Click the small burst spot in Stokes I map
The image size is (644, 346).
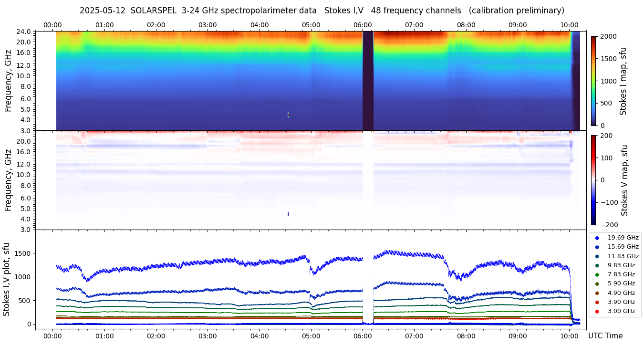pyautogui.click(x=288, y=115)
